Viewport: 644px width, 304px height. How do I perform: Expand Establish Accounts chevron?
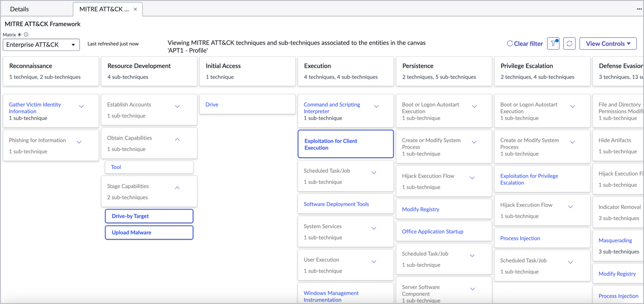click(x=177, y=106)
